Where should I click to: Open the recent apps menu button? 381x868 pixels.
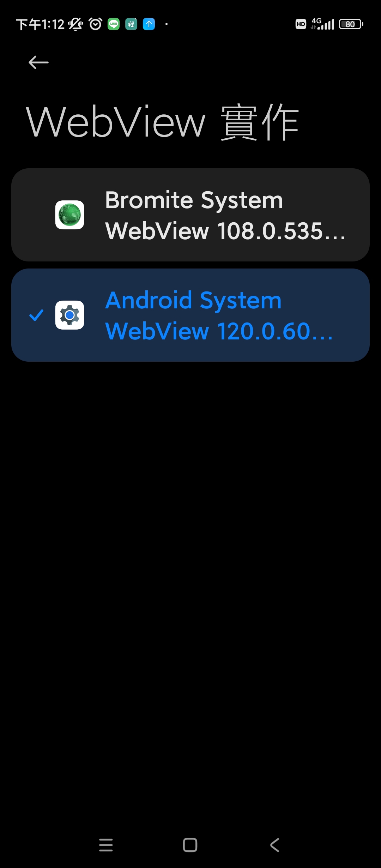[106, 845]
